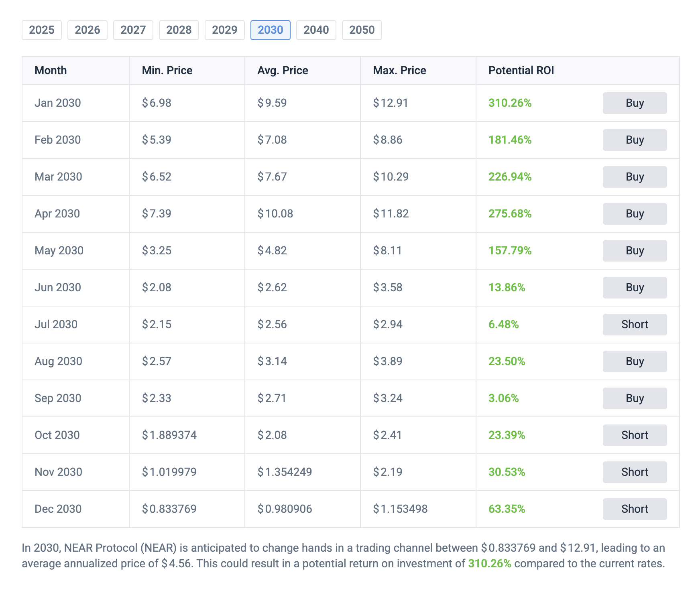The image size is (700, 593).
Task: Click the 30.53% ROI value
Action: point(507,472)
